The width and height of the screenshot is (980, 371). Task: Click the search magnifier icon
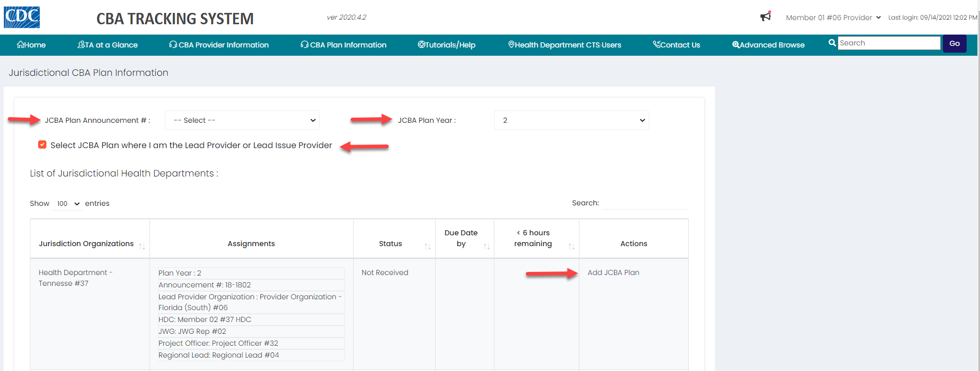coord(832,43)
